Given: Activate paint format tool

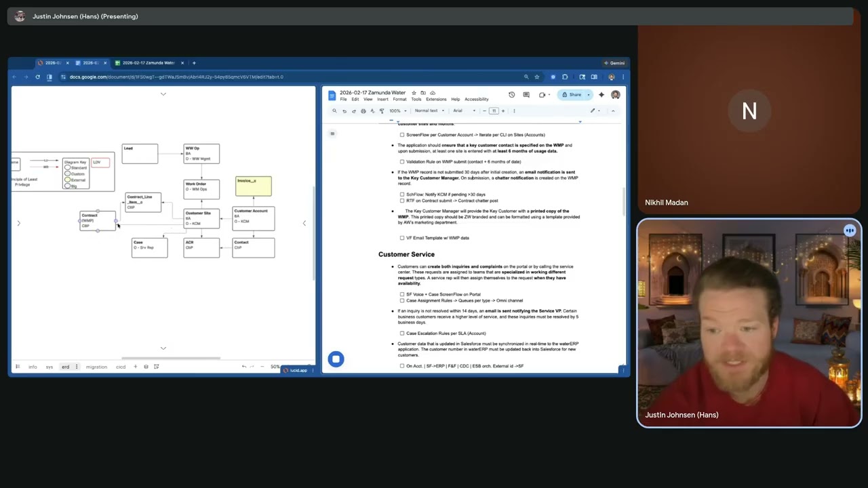Looking at the screenshot, I should pyautogui.click(x=382, y=110).
